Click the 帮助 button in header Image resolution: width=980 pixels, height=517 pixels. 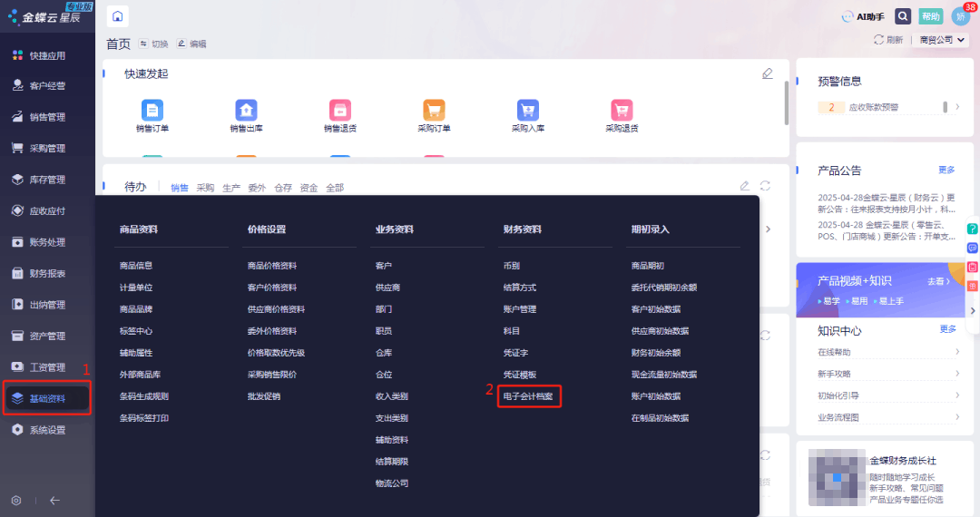tap(931, 16)
